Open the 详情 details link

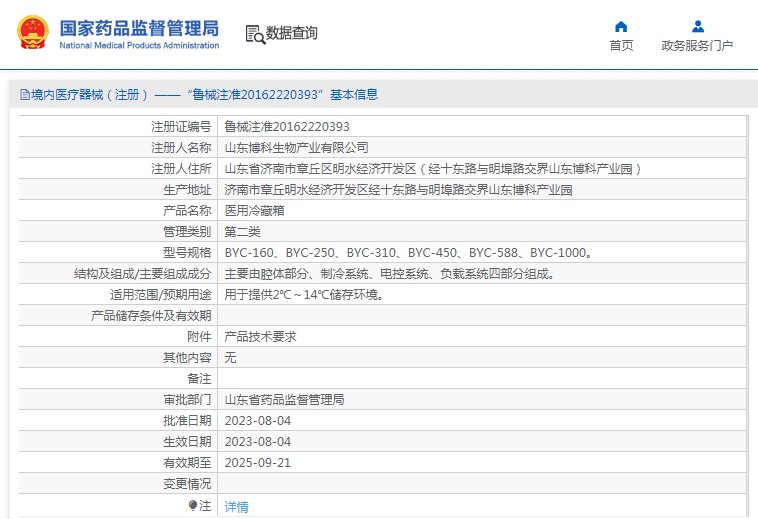(236, 506)
